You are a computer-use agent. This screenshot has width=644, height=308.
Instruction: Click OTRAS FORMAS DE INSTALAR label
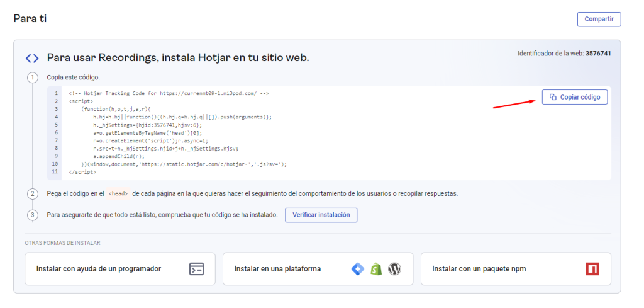coord(62,243)
